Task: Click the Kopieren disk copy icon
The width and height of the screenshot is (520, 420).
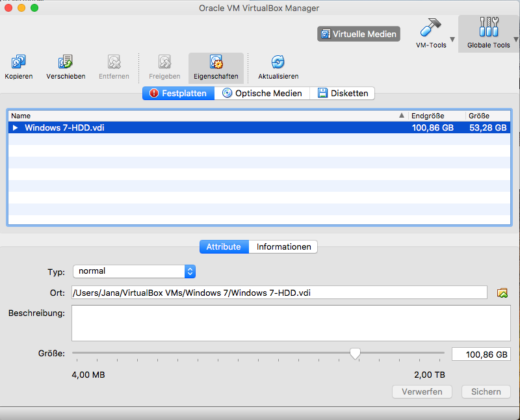Action: click(19, 62)
